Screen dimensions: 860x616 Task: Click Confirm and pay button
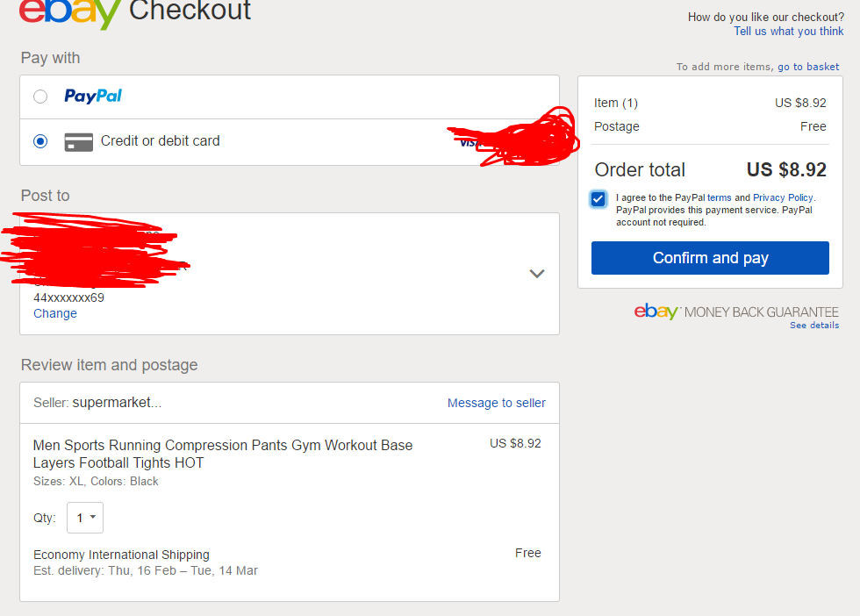coord(710,258)
